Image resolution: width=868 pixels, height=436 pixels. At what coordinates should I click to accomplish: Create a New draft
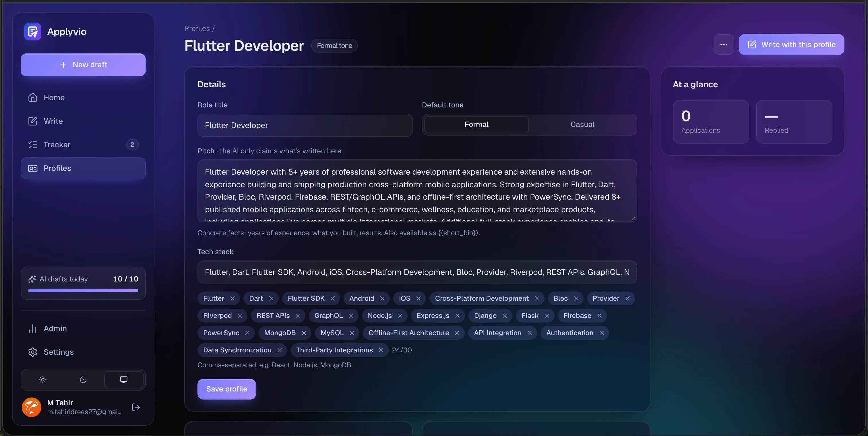click(x=83, y=65)
